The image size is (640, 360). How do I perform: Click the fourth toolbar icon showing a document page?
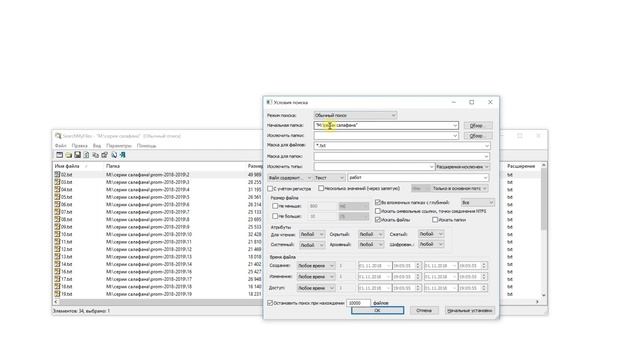[x=86, y=155]
